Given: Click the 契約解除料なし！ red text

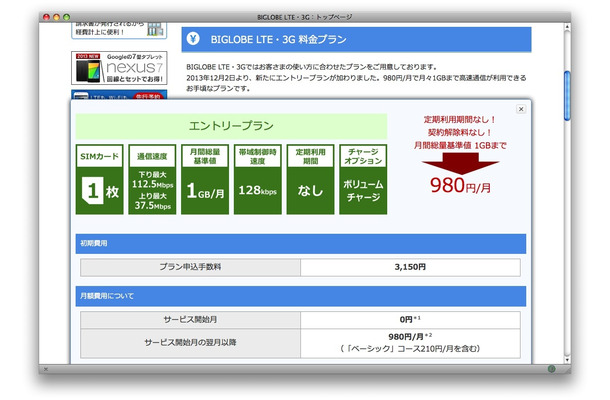Looking at the screenshot, I should point(460,132).
